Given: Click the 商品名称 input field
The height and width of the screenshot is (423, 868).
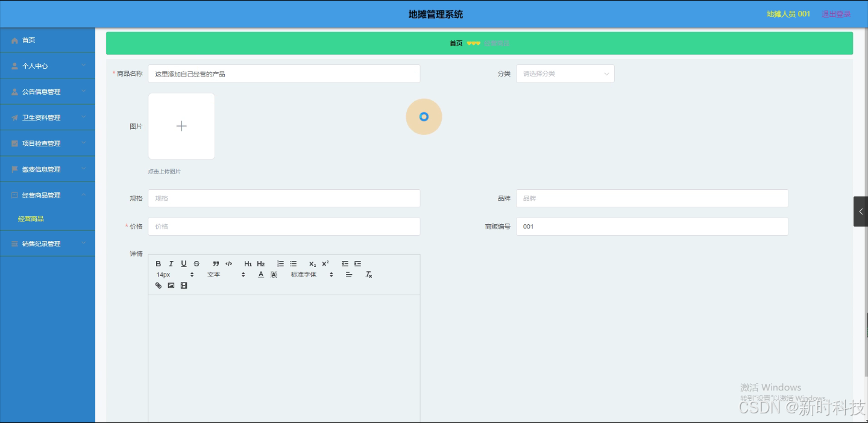Looking at the screenshot, I should coord(284,74).
